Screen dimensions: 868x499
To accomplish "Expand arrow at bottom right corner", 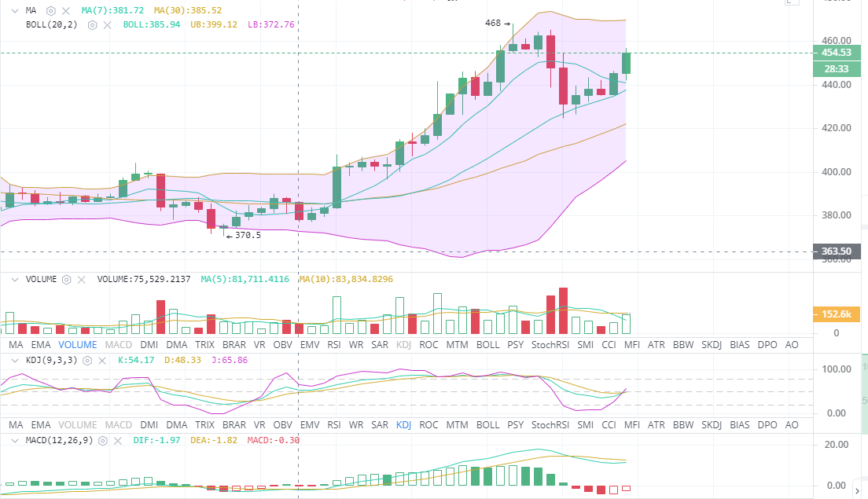I will pos(858,490).
